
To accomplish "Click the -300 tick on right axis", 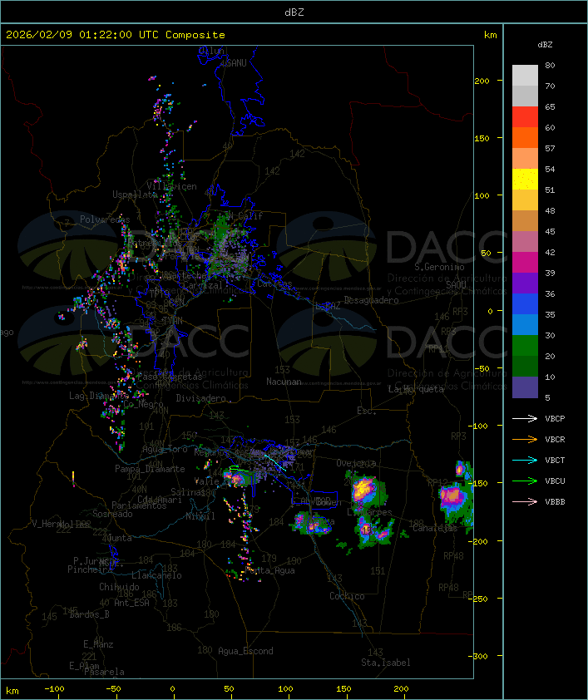I will click(x=478, y=656).
